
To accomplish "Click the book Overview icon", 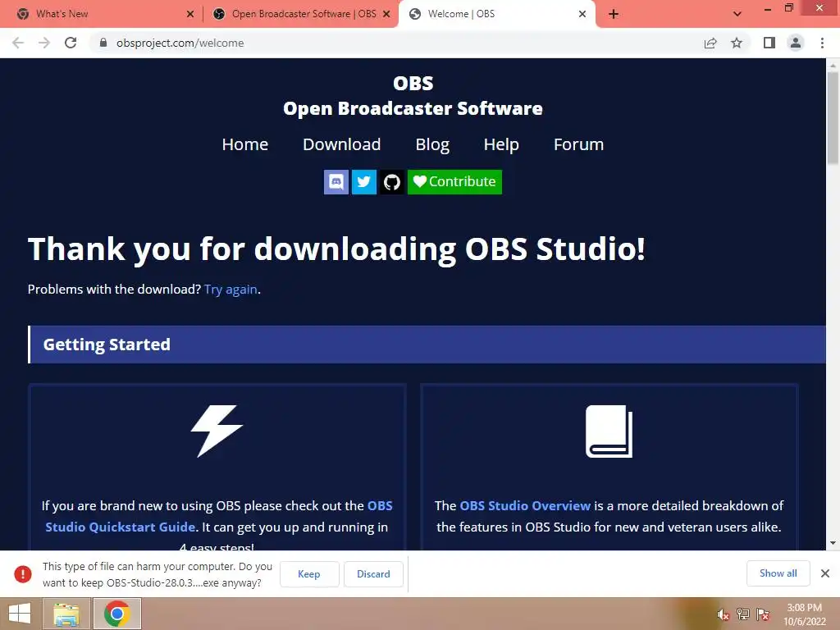I will 609,431.
